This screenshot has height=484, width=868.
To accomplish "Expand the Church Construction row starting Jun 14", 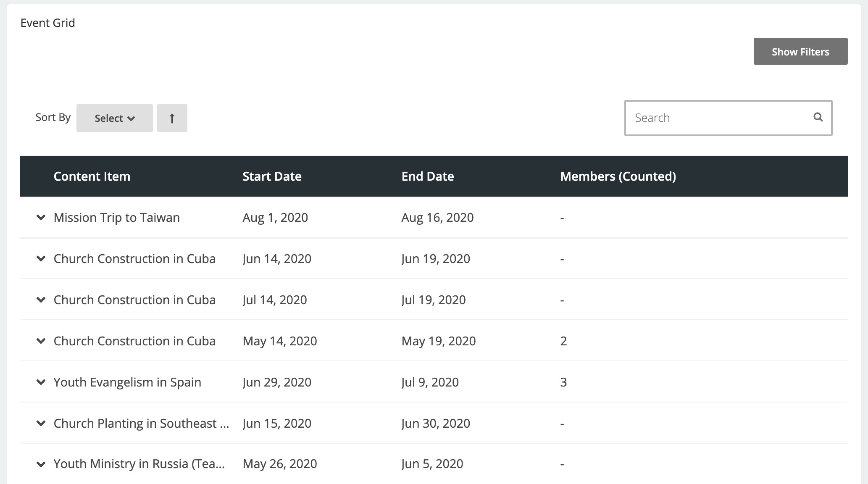I will 41,259.
